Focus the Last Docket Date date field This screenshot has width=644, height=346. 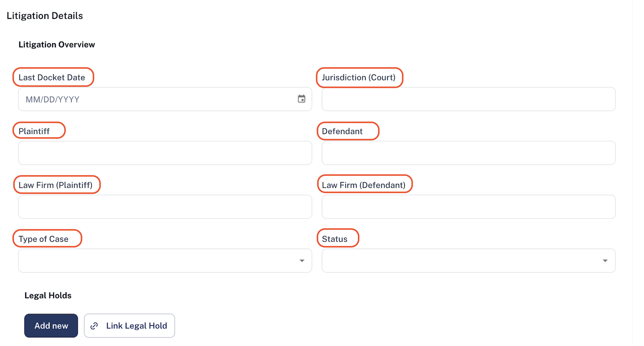165,99
